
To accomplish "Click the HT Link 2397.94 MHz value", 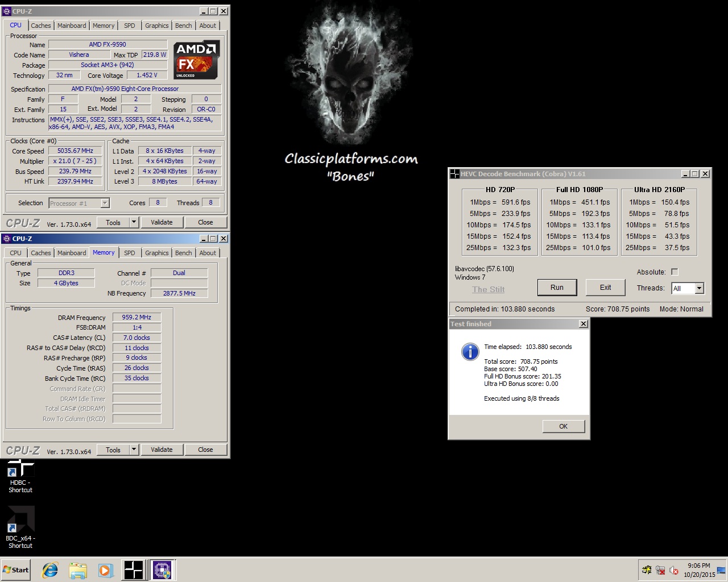I will coord(75,181).
